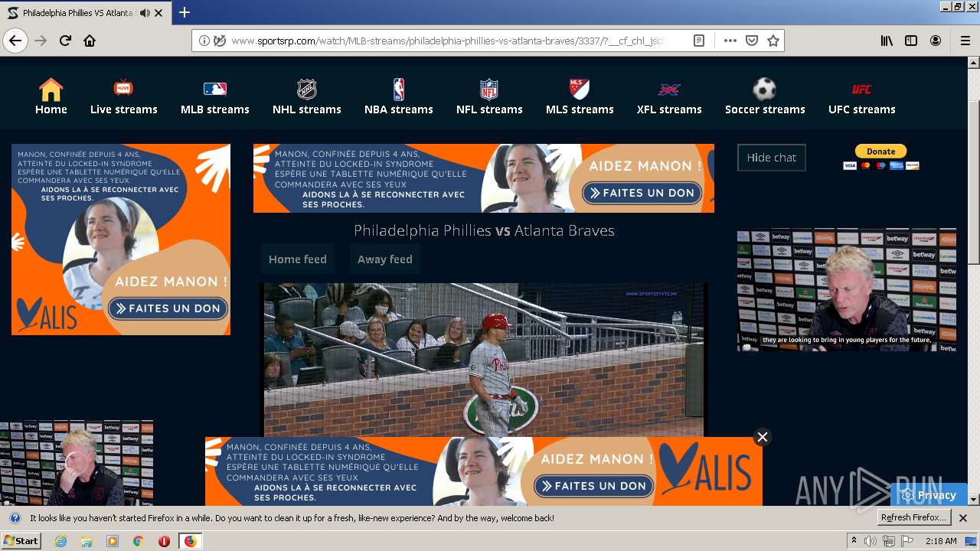Click the Refresh Firefox button
Viewport: 980px width, 551px height.
(914, 518)
